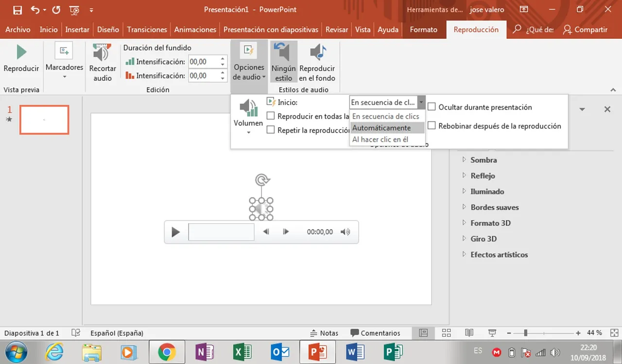The width and height of the screenshot is (622, 364).
Task: Close the format side pane
Action: [x=607, y=109]
